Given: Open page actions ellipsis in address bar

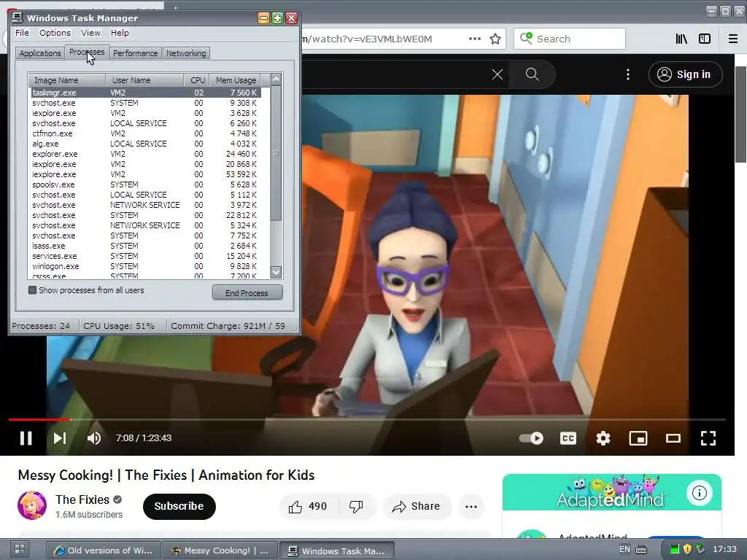Looking at the screenshot, I should [x=474, y=39].
